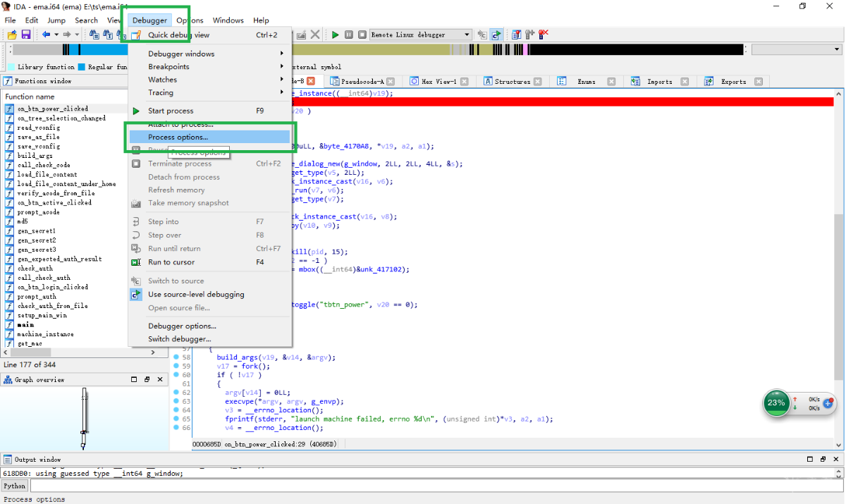
Task: Click the Open file folder icon
Action: tap(12, 35)
